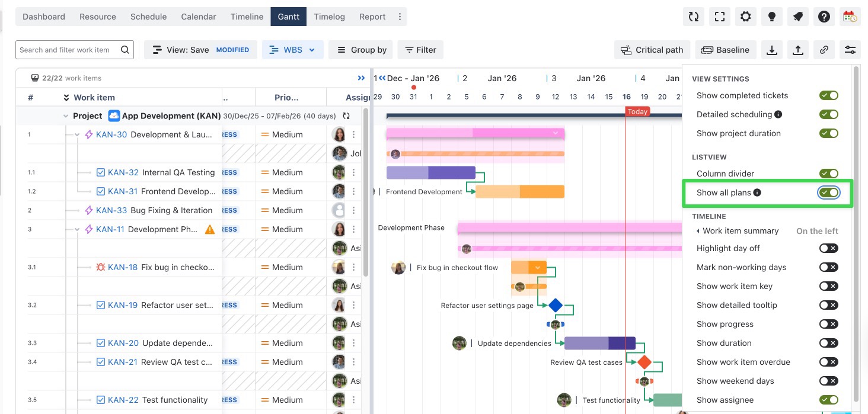Image resolution: width=868 pixels, height=414 pixels.
Task: Enter fullscreen mode via expand icon
Action: coord(720,17)
